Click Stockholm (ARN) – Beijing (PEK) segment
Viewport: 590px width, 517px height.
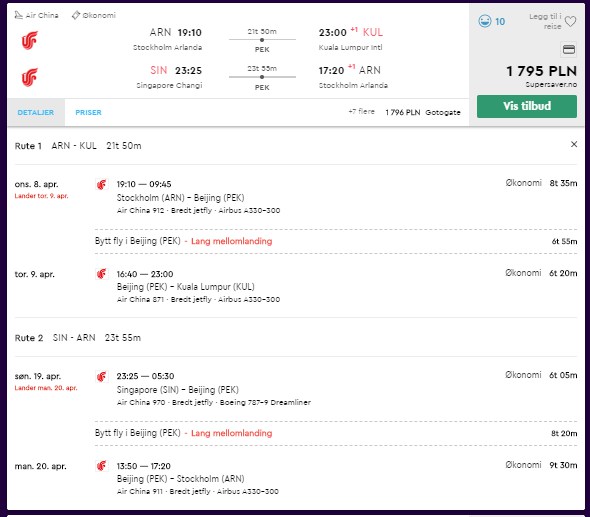click(x=180, y=198)
